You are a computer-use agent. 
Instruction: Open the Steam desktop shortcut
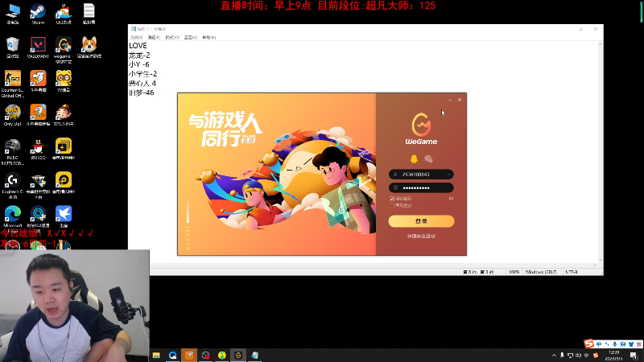click(x=38, y=14)
